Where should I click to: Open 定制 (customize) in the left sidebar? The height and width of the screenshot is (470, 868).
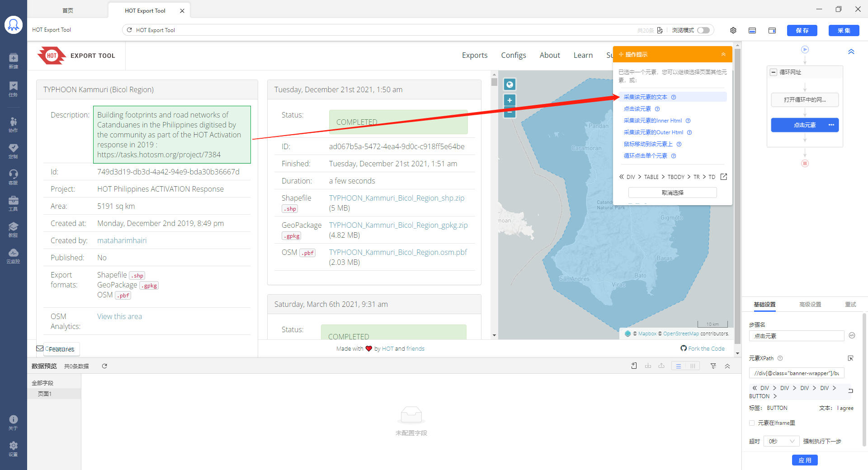(14, 151)
